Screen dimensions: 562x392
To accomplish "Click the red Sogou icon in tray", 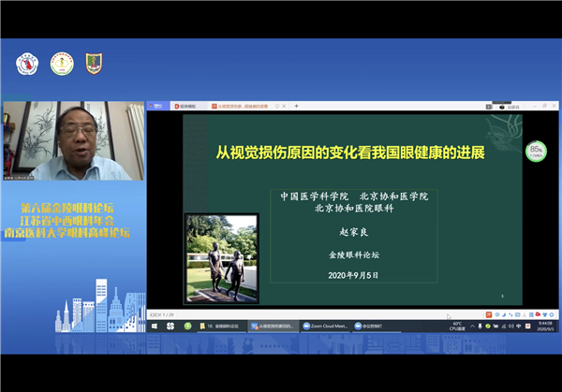I will 527,327.
